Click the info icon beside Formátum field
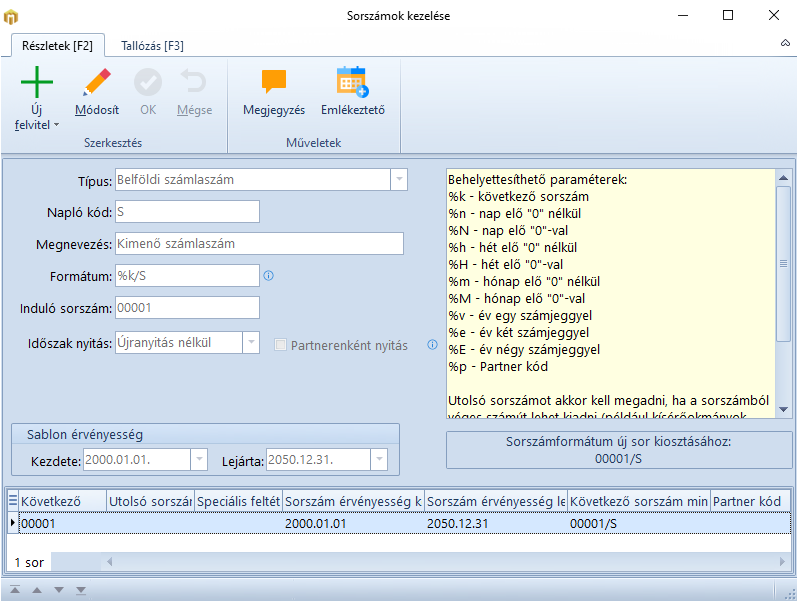 tap(268, 275)
